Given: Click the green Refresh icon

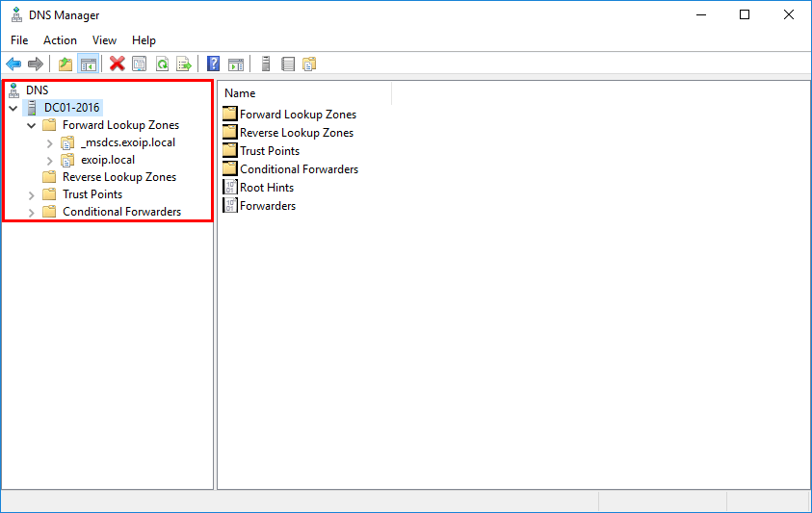Looking at the screenshot, I should point(162,64).
